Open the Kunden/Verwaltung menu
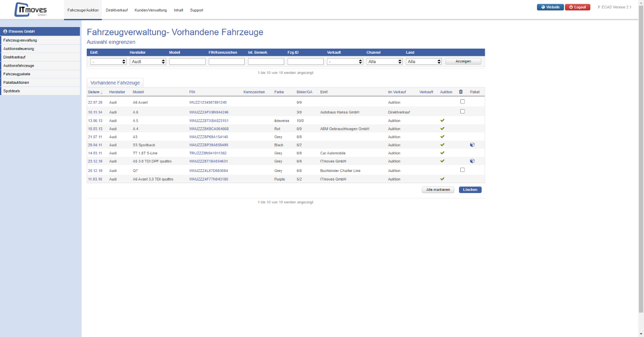 [x=151, y=10]
